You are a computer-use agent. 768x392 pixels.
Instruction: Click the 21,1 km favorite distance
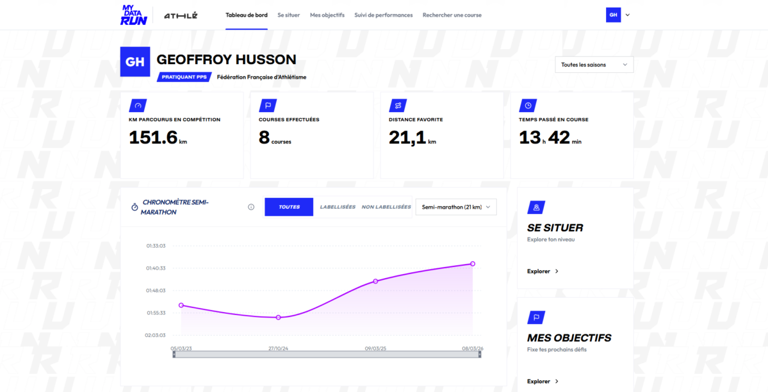coord(412,138)
